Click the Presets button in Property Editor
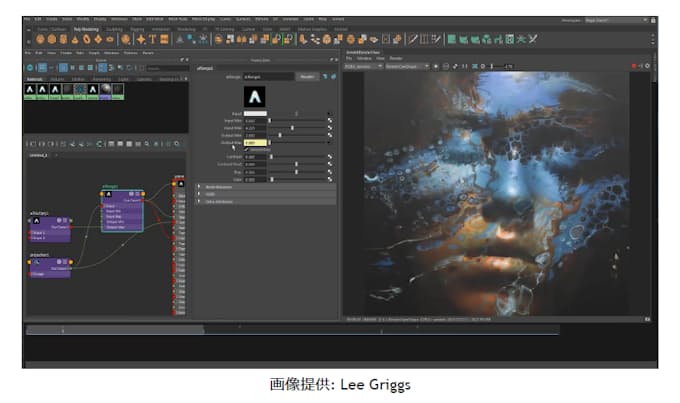The height and width of the screenshot is (403, 680). point(308,75)
